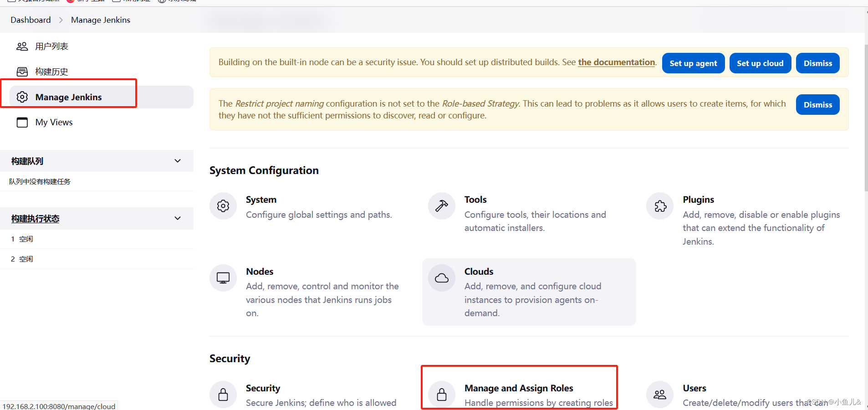Screen dimensions: 868x410
Task: Dismiss the built-in node security warning
Action: (x=817, y=63)
